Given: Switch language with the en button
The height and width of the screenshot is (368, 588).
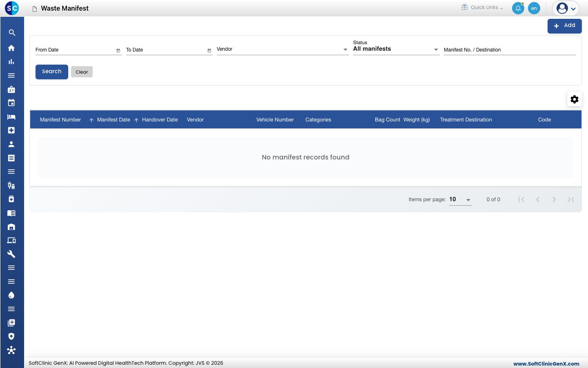Looking at the screenshot, I should pyautogui.click(x=534, y=8).
